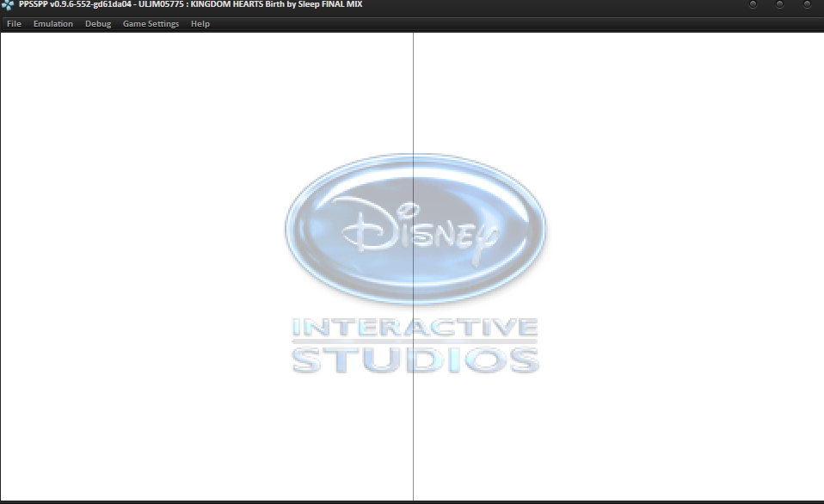Image resolution: width=824 pixels, height=504 pixels.
Task: Open the Debug menu
Action: tap(98, 24)
